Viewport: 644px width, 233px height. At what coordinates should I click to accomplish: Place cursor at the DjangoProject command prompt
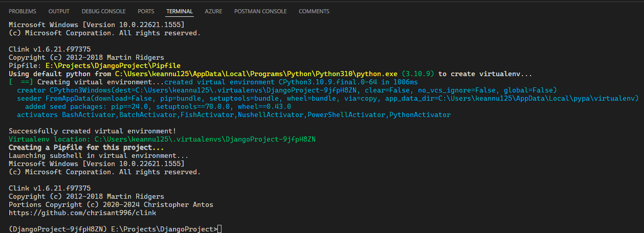[x=220, y=229]
